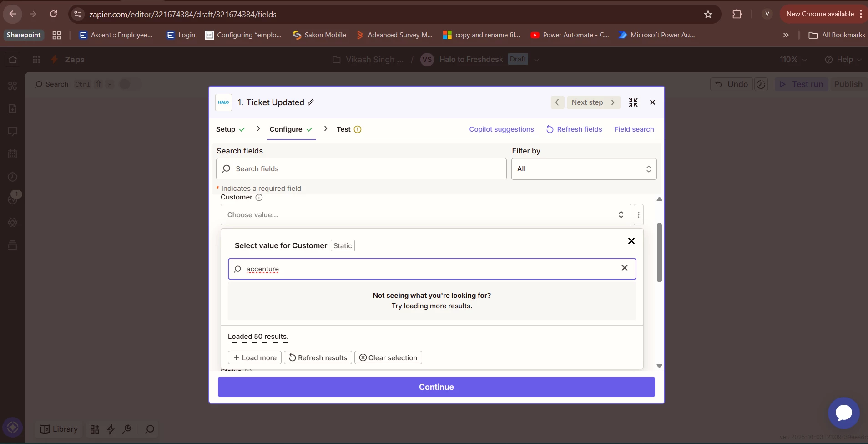Open the Customer field three-dot menu
The image size is (868, 444).
638,215
